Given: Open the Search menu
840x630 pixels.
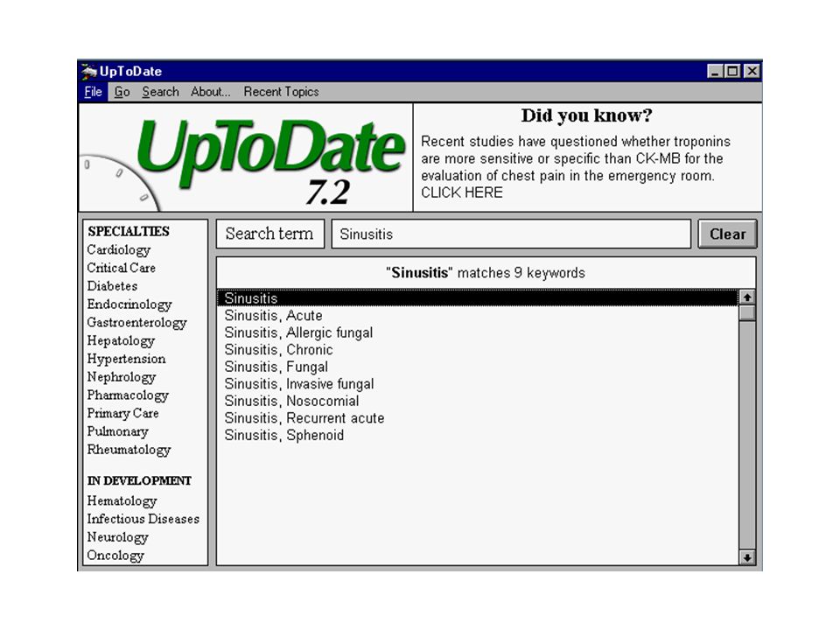Looking at the screenshot, I should pyautogui.click(x=160, y=92).
